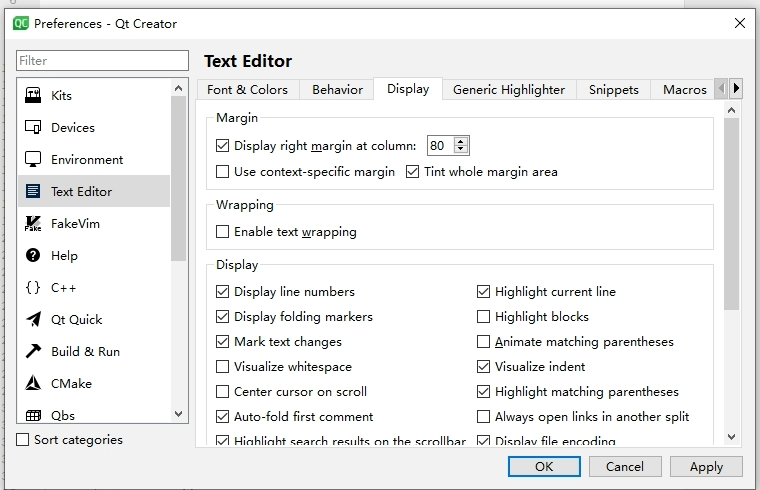The width and height of the screenshot is (760, 490).
Task: Toggle Visualize indent checkbox
Action: (483, 366)
